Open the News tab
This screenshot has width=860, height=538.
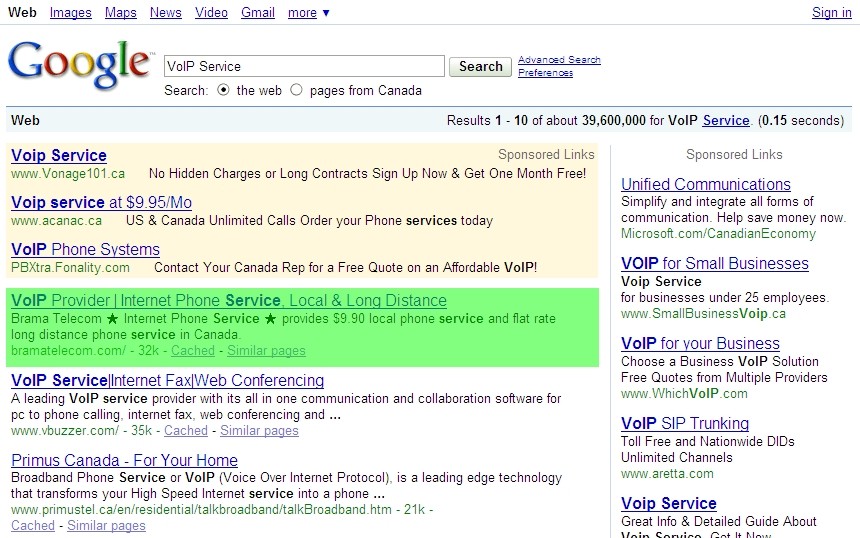(166, 13)
